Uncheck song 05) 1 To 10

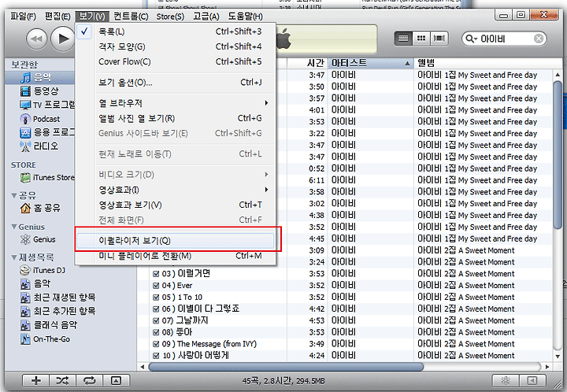point(156,298)
